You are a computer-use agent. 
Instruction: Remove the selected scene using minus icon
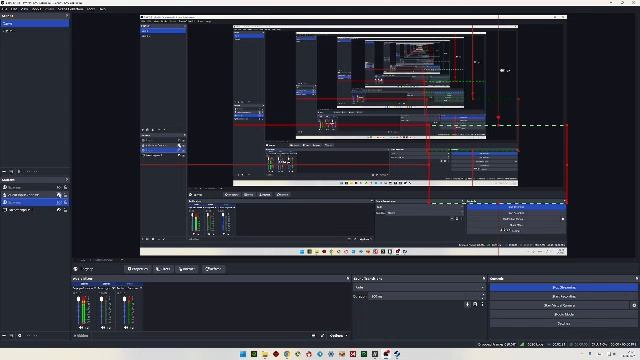coord(11,171)
